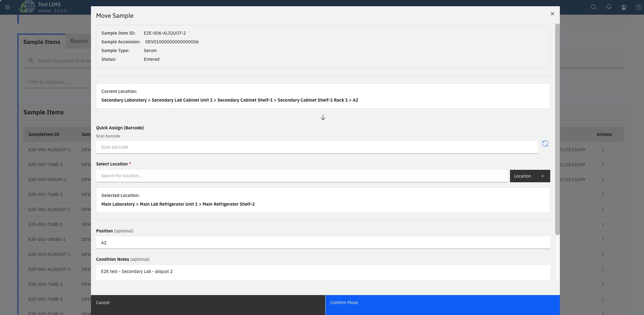The width and height of the screenshot is (644, 315).
Task: Click Confirm Move button
Action: (x=442, y=305)
